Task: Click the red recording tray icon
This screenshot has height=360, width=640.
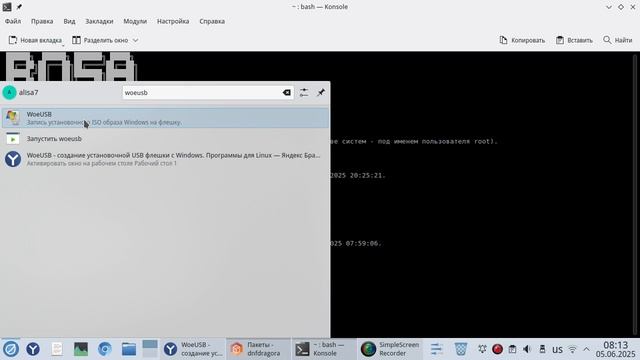Action: point(497,349)
